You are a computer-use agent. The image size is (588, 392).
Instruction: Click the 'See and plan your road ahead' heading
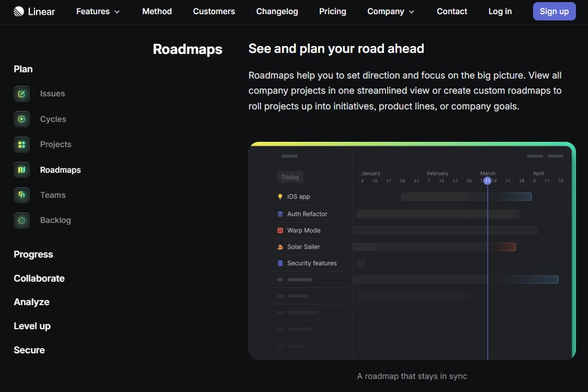[336, 48]
